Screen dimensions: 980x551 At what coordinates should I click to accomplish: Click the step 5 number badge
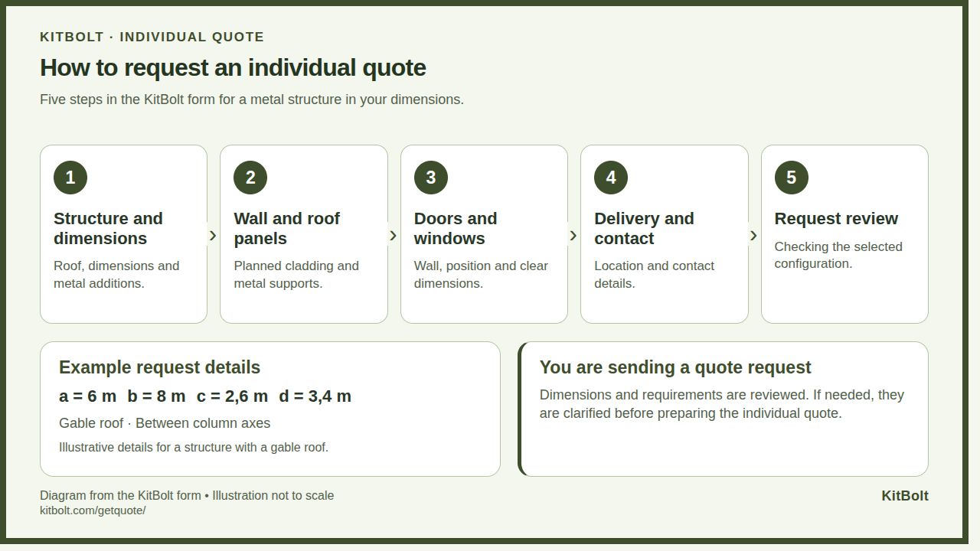click(792, 178)
